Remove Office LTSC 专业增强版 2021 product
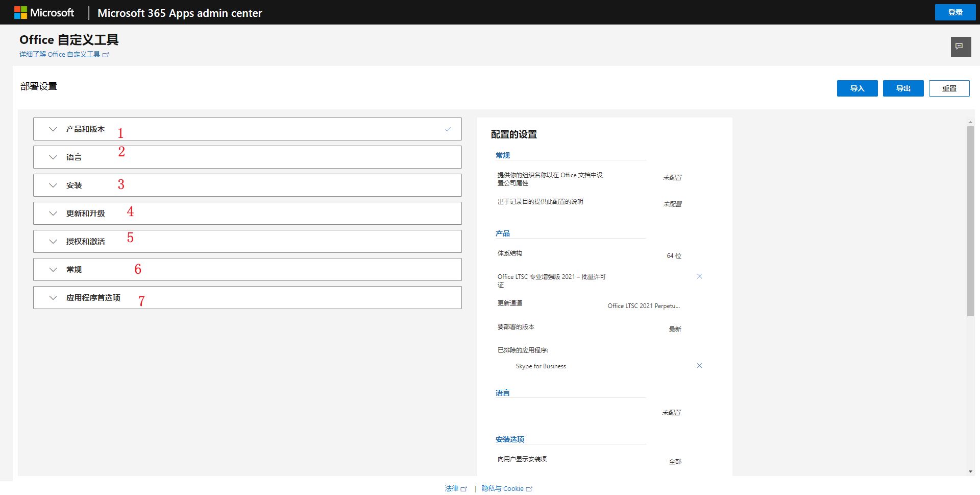This screenshot has width=980, height=495. 699,276
